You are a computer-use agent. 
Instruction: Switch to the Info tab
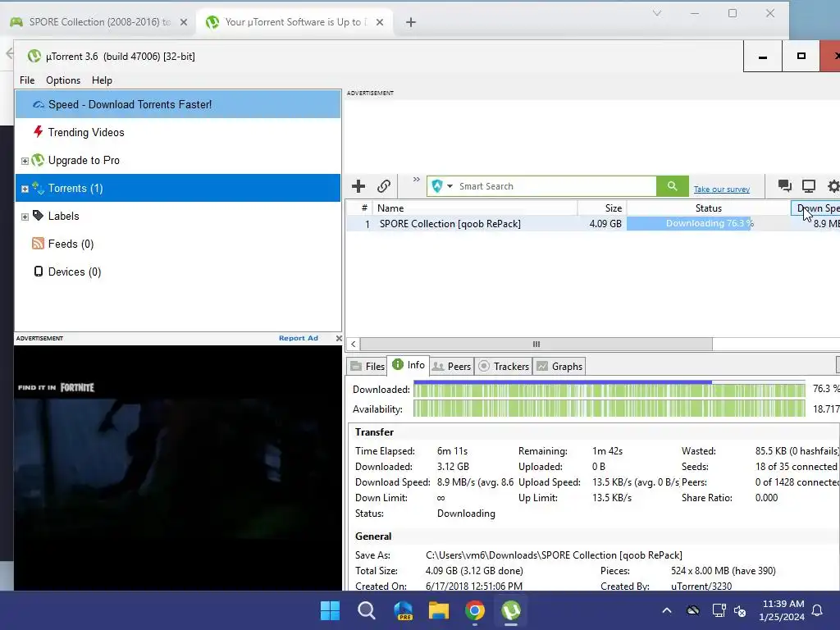tap(409, 365)
